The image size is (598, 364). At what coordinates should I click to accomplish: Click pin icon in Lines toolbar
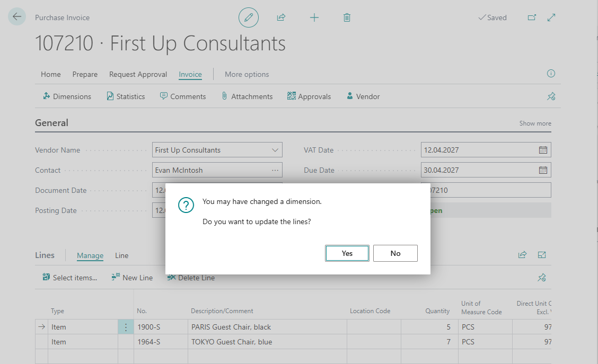pyautogui.click(x=542, y=278)
